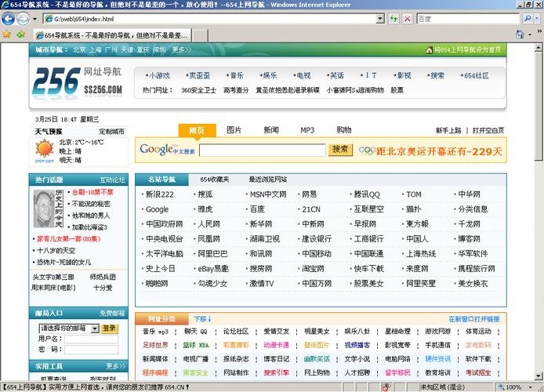544x392 pixels.
Task: Click the Add to Favorites icon
Action: (x=21, y=34)
